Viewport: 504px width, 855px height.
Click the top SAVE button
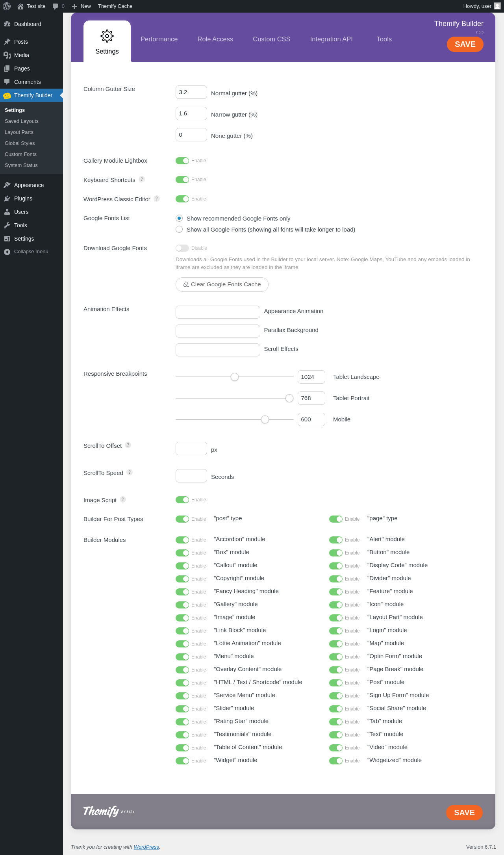465,44
